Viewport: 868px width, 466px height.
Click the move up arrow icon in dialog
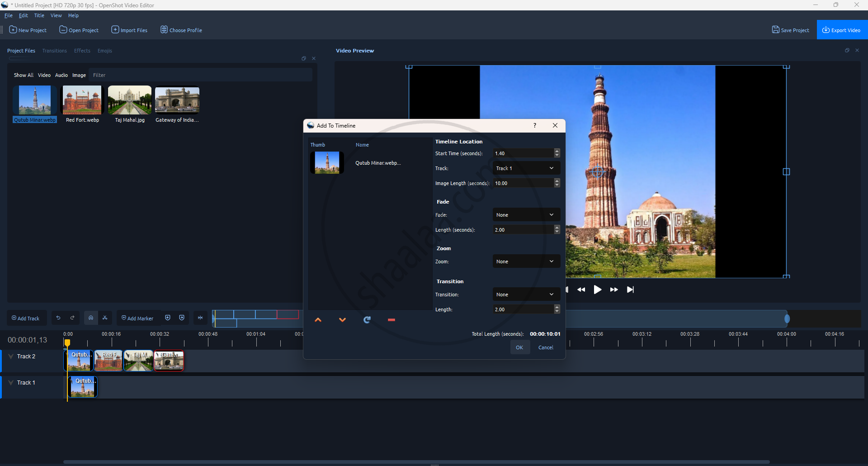pos(318,320)
